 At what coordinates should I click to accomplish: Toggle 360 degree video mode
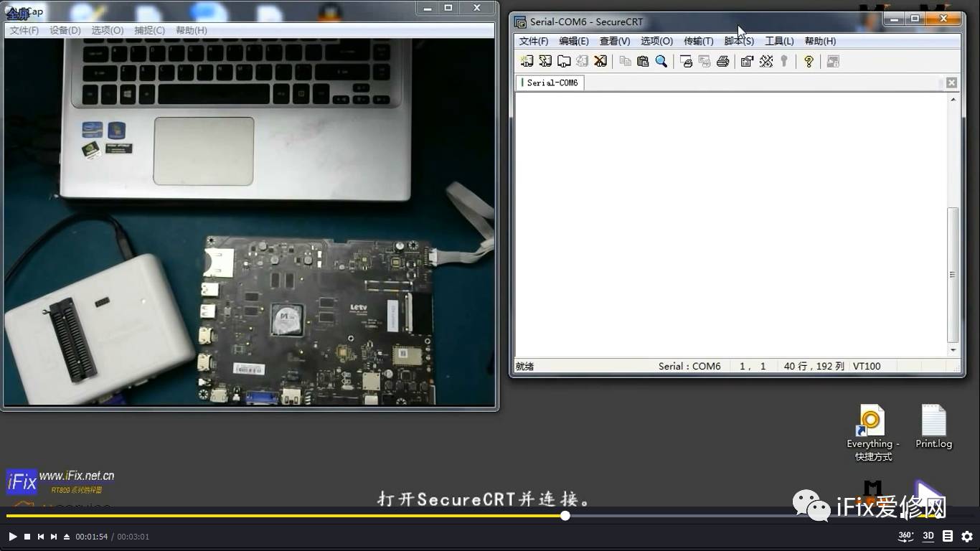coord(905,536)
